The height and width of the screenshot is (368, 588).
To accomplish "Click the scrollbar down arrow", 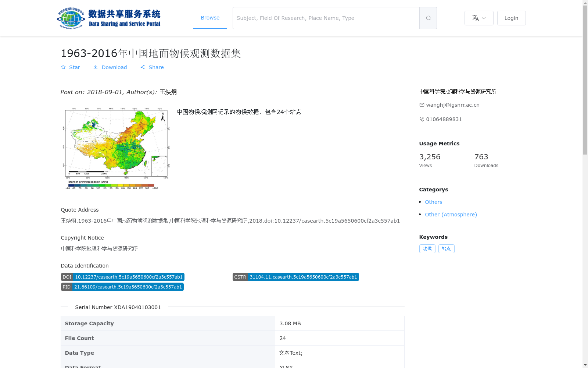I will coord(585,365).
